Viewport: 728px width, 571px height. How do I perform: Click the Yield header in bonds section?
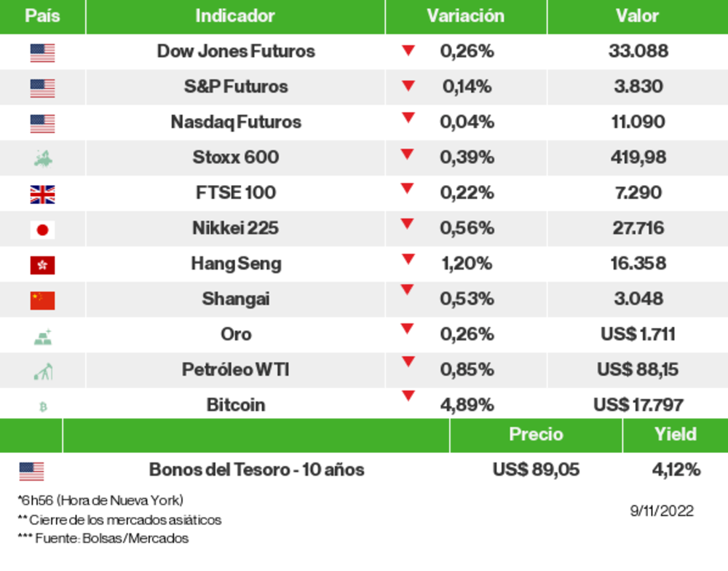click(675, 434)
